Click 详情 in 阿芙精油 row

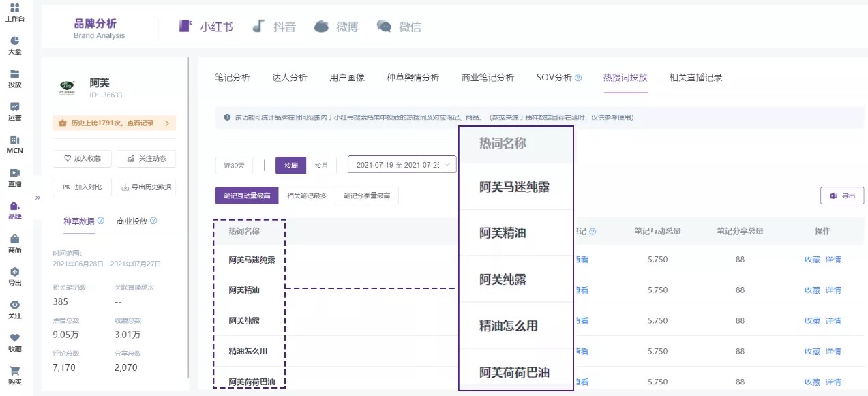[x=833, y=290]
